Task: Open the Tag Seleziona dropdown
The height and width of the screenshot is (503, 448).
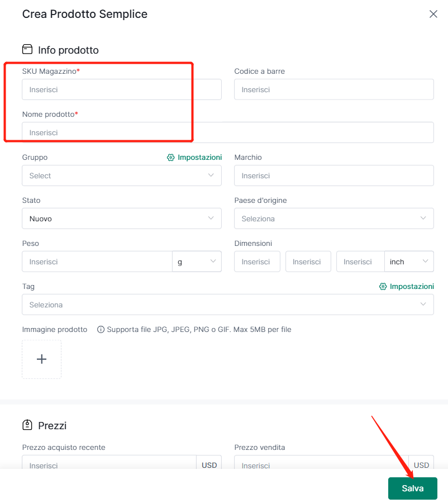Action: click(x=228, y=305)
